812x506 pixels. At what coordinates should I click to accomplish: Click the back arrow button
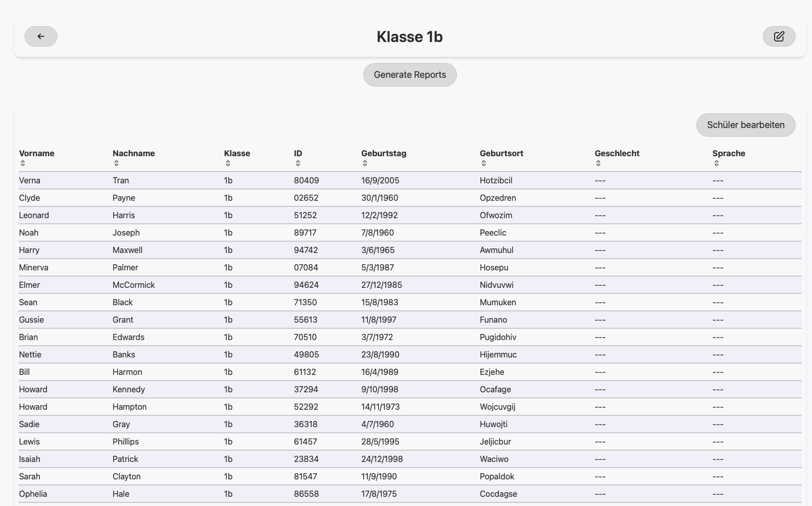(41, 36)
